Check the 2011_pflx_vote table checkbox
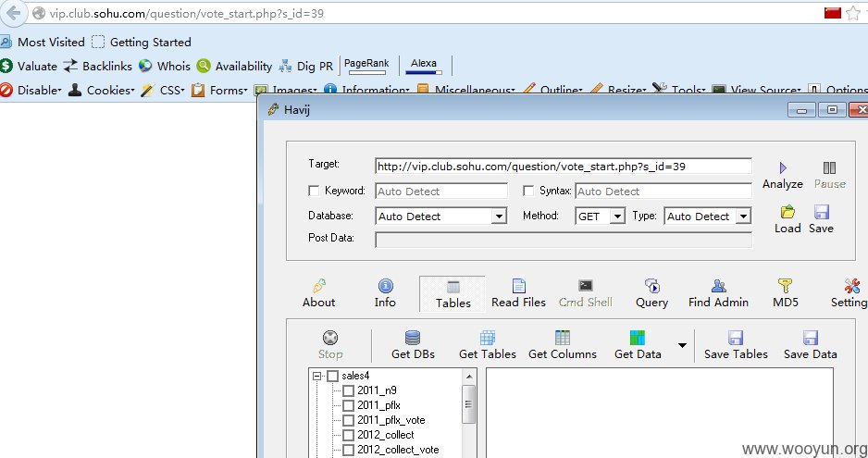Screen dimensions: 868x458 coord(348,420)
